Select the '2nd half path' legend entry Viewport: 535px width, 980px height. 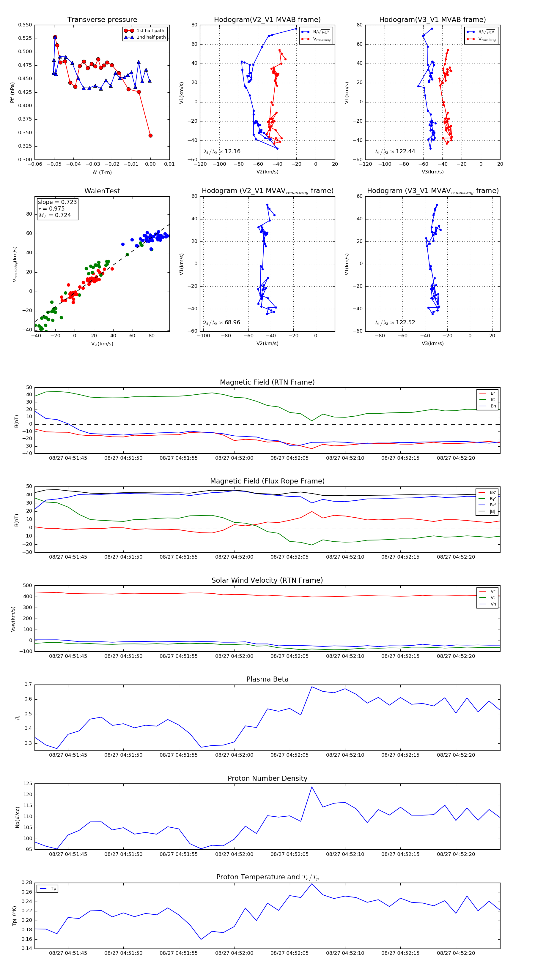(x=145, y=37)
